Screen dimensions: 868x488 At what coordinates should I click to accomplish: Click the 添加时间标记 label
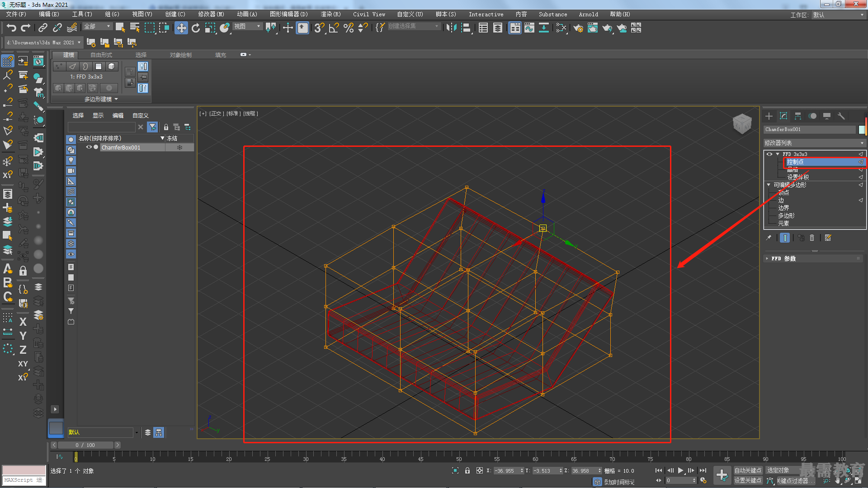pos(619,482)
